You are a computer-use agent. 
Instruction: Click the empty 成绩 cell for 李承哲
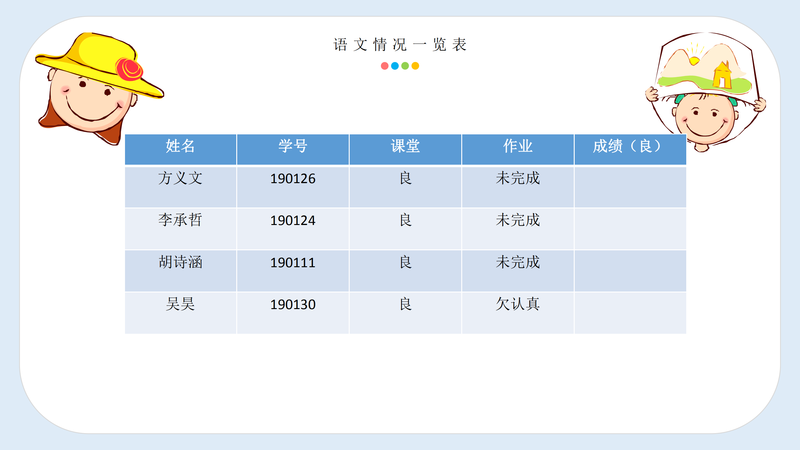pyautogui.click(x=631, y=229)
